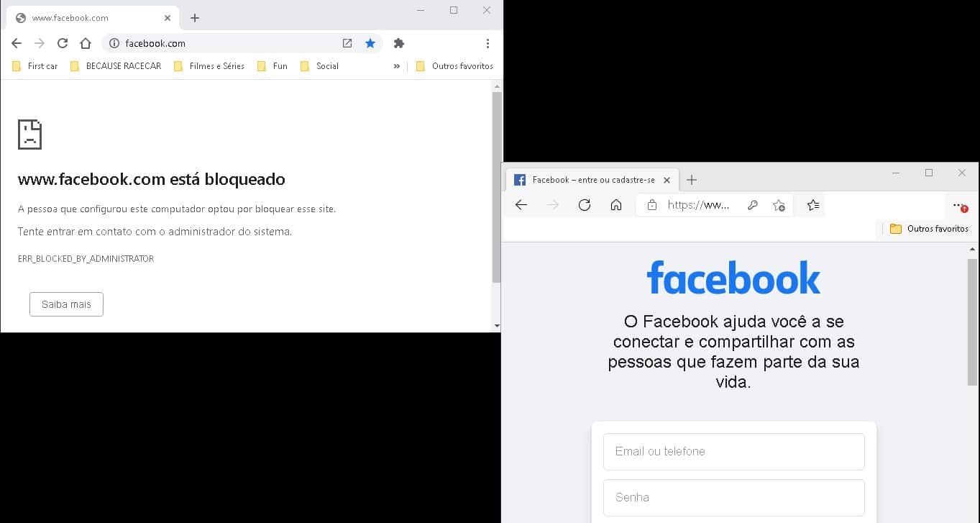Open Chrome's home page button
Screen dimensions: 980x523
(86, 43)
